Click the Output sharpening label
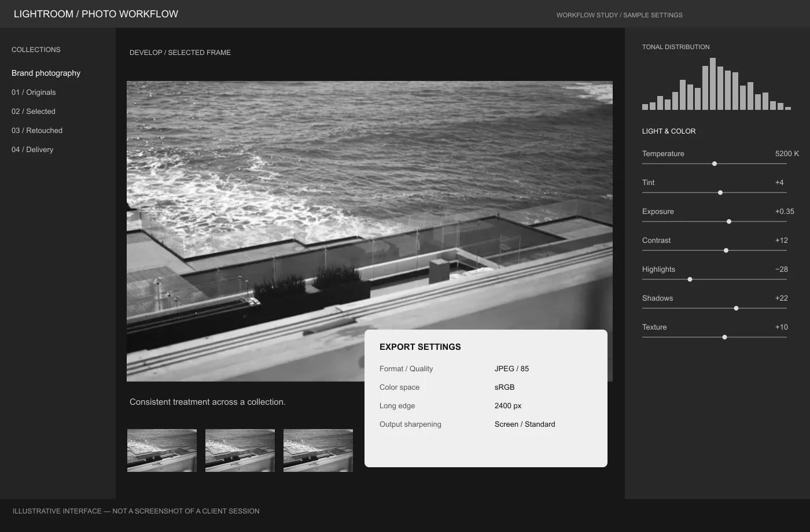This screenshot has width=810, height=532. 410,424
